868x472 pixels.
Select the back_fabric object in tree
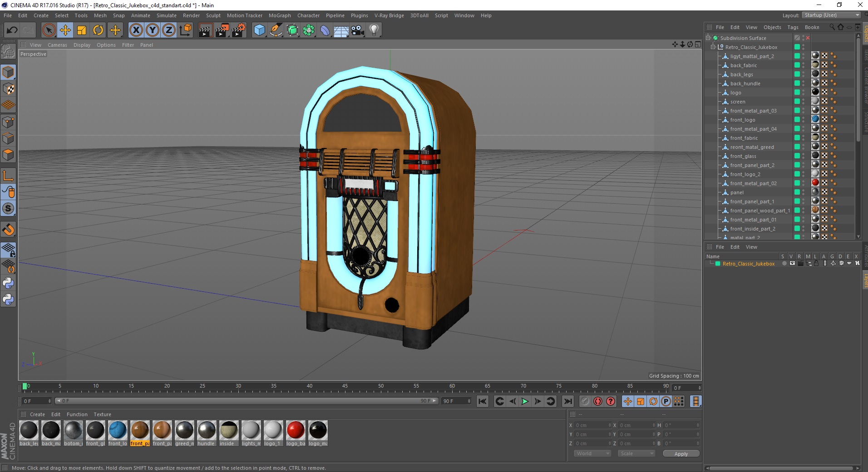743,65
